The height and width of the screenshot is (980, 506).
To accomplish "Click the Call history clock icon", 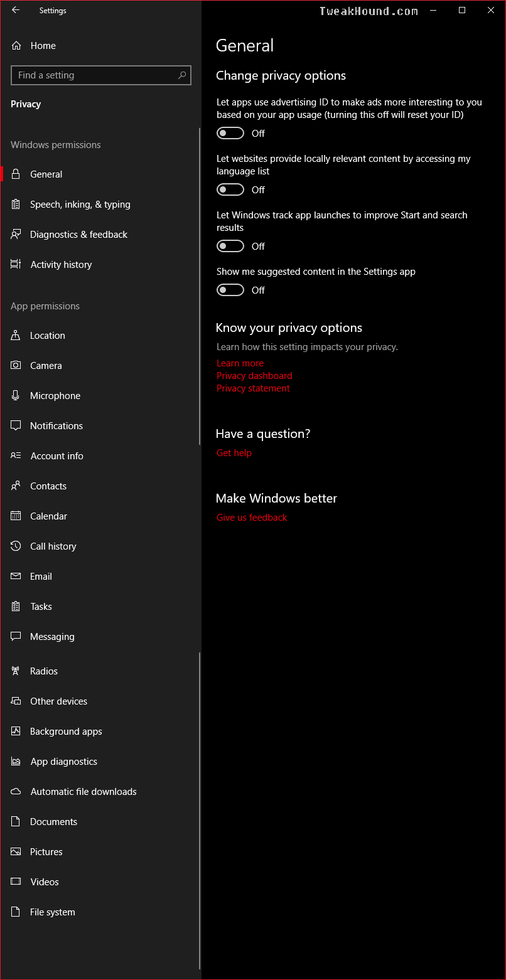I will pos(16,546).
